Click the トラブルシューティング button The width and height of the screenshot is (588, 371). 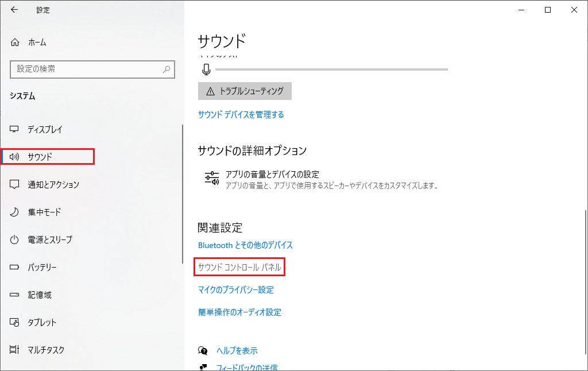[245, 91]
